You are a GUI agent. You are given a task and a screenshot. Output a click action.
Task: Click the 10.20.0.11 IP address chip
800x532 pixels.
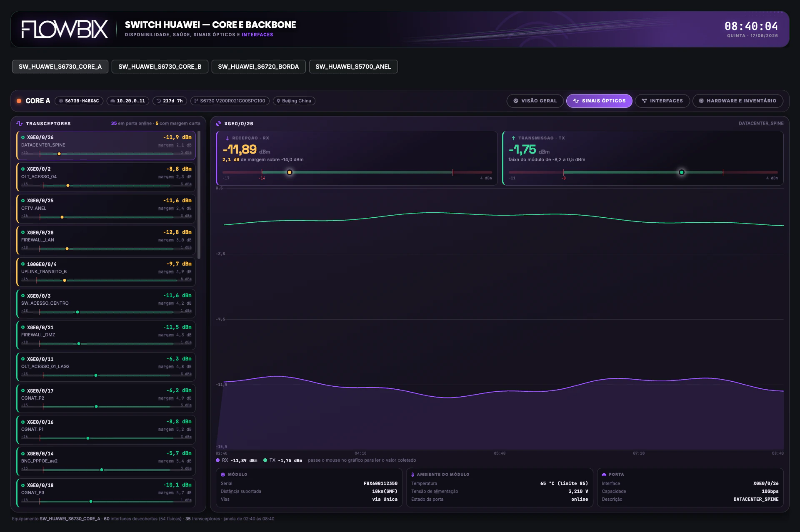tap(128, 101)
